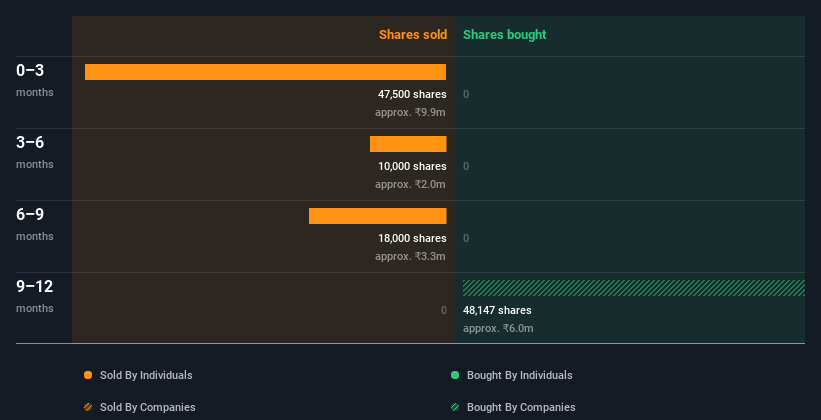821x420 pixels.
Task: Click the 47,500 shares value
Action: coord(412,94)
